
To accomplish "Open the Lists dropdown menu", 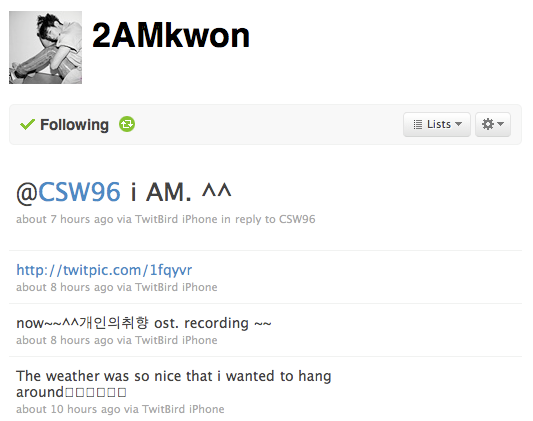I will pyautogui.click(x=437, y=124).
